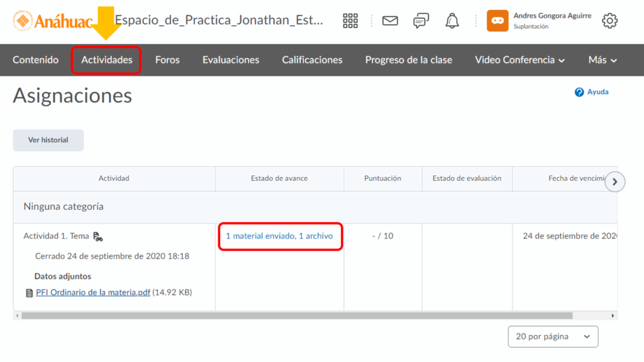Expand the Más navigation menu
Screen dimensions: 644x362
(x=602, y=60)
